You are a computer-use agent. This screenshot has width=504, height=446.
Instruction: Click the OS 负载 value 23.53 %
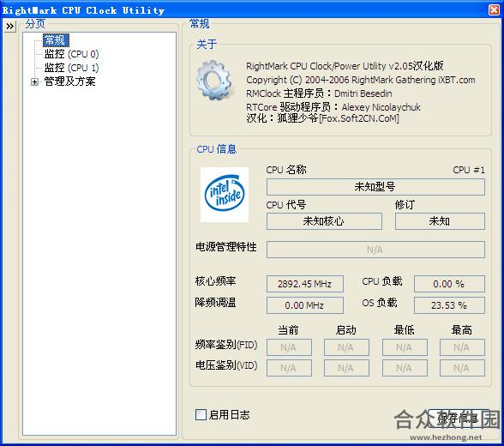pyautogui.click(x=449, y=305)
